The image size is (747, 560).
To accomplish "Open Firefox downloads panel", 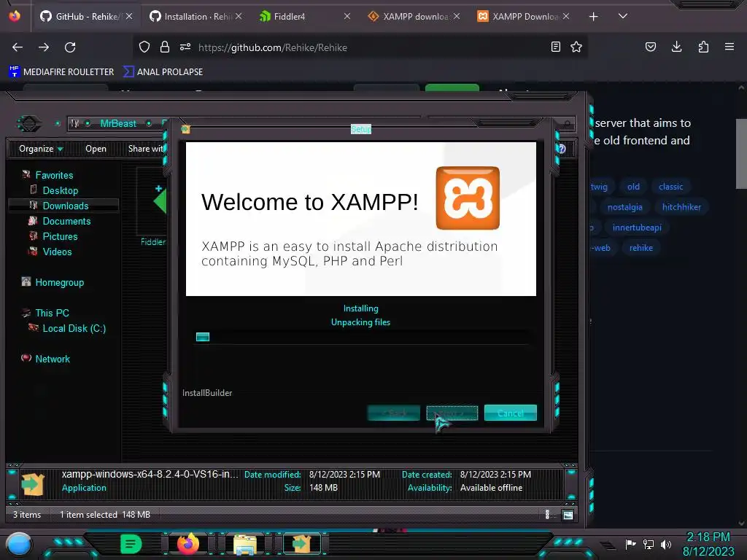I will pyautogui.click(x=676, y=47).
